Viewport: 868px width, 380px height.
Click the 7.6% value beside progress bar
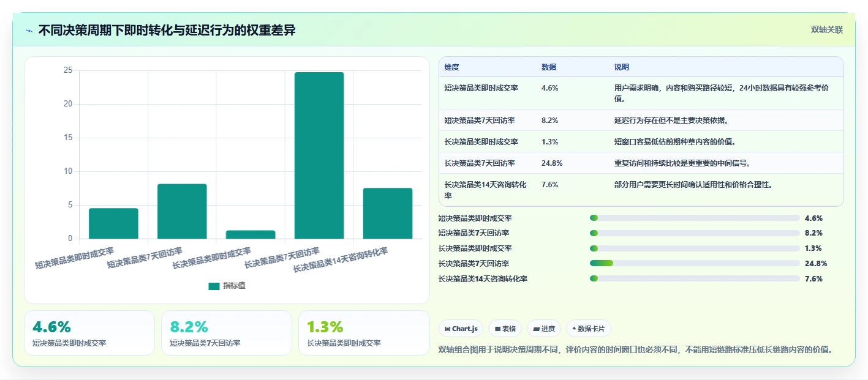pos(813,279)
